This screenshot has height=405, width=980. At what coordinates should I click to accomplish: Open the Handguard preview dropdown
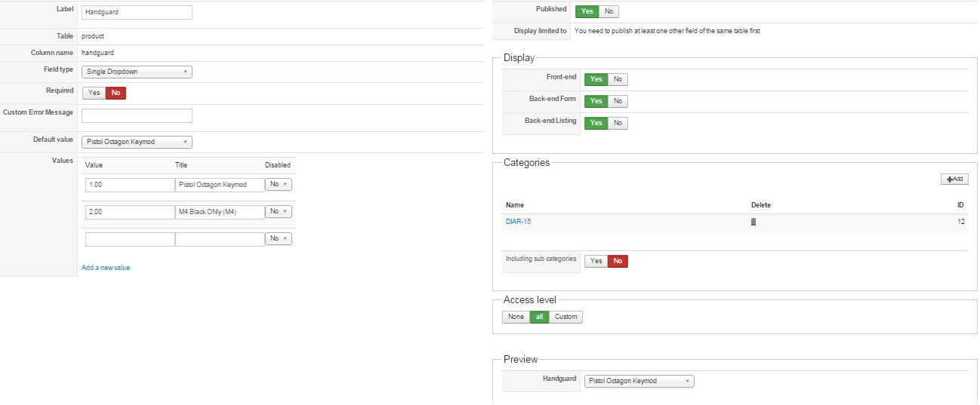(x=639, y=381)
